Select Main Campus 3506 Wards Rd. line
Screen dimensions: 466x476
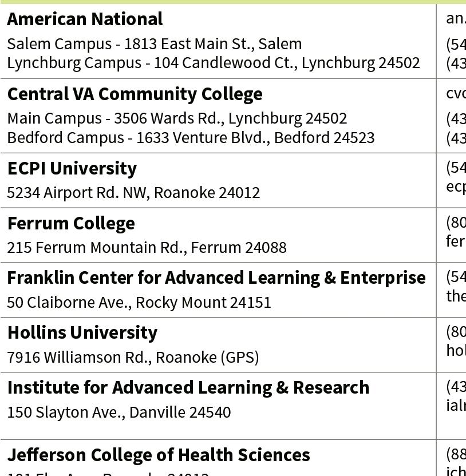[177, 118]
